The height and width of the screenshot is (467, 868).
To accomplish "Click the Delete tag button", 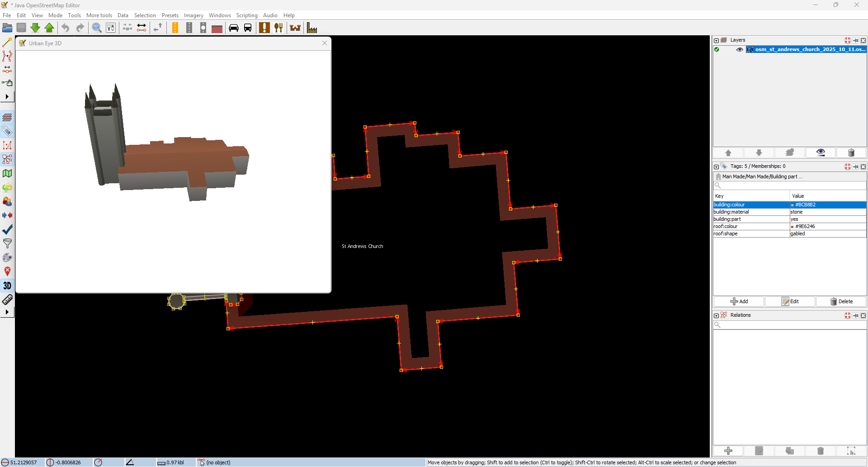I will tap(841, 301).
